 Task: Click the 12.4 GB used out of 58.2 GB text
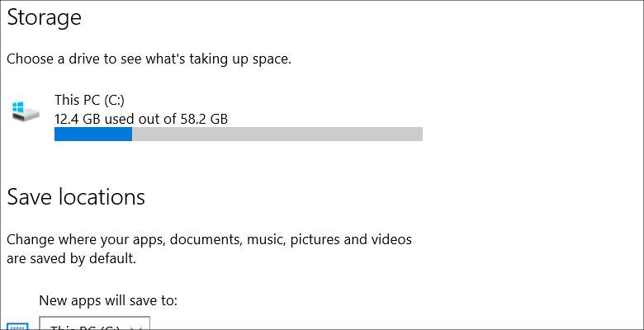tap(141, 119)
